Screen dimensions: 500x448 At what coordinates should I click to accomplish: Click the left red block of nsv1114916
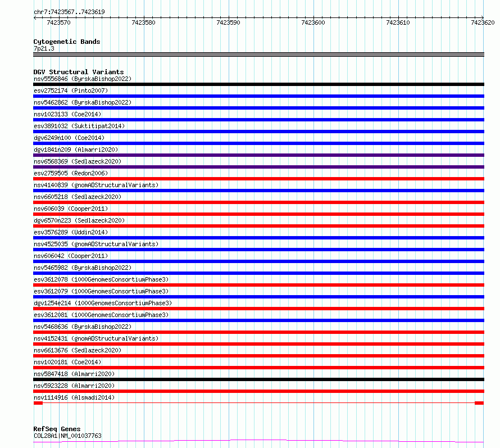pos(38,403)
